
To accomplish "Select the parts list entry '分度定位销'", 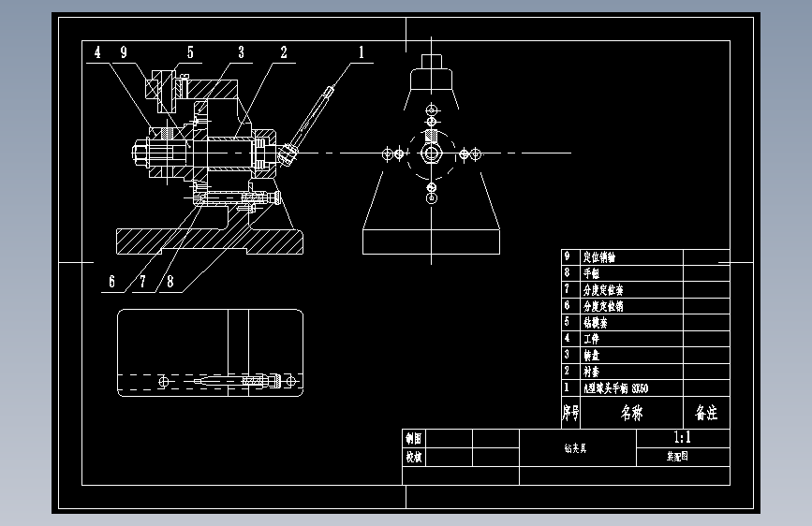I will pyautogui.click(x=603, y=306).
